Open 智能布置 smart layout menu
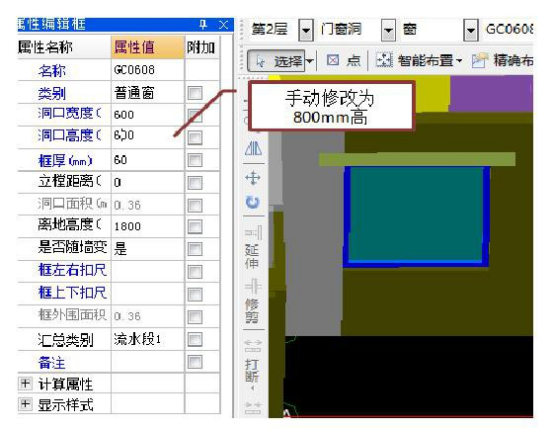The image size is (554, 429). click(x=419, y=60)
